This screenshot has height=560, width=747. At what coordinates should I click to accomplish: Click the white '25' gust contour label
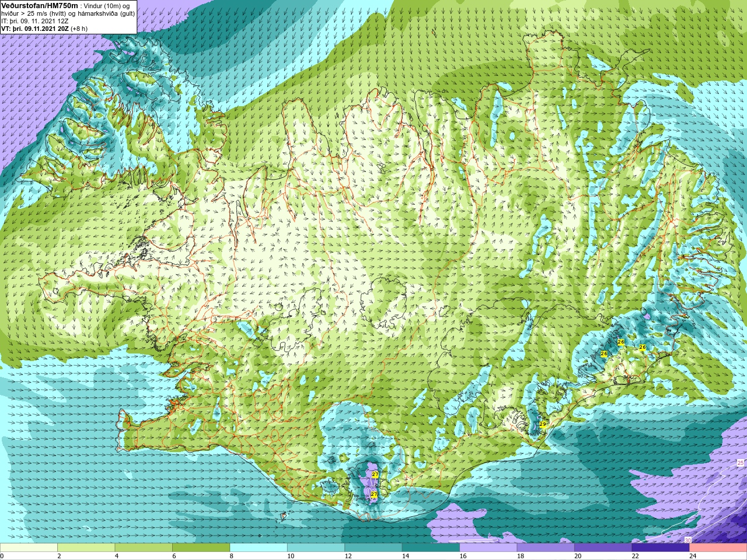point(741,463)
